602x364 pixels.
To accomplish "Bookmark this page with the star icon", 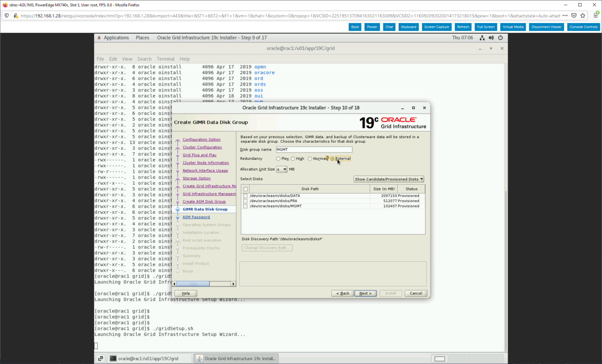I will click(x=582, y=15).
